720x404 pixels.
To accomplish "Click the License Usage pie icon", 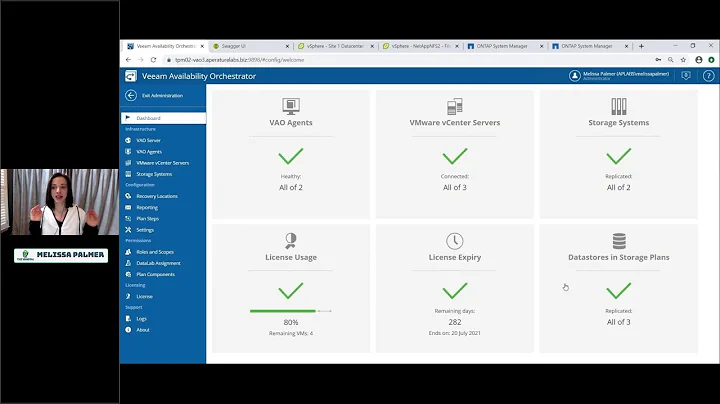I will tap(291, 241).
